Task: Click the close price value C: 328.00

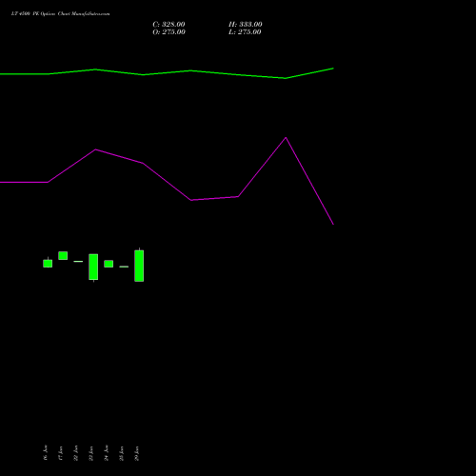Action: 169,25
